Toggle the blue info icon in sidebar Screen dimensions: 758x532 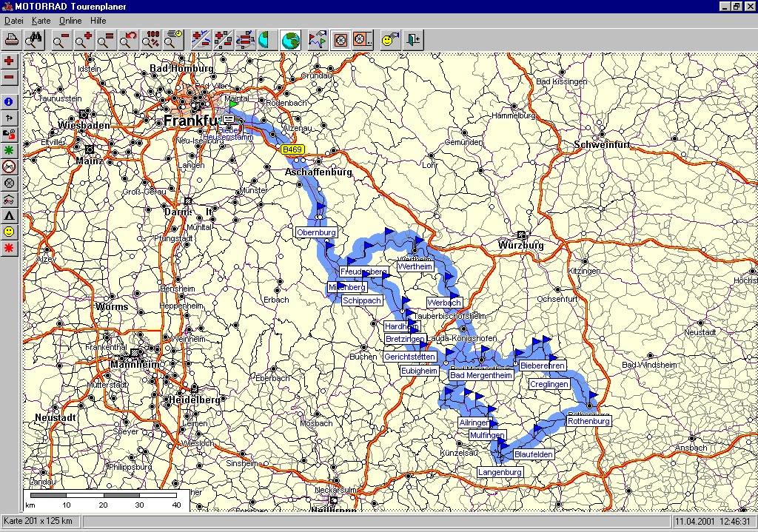[x=9, y=101]
